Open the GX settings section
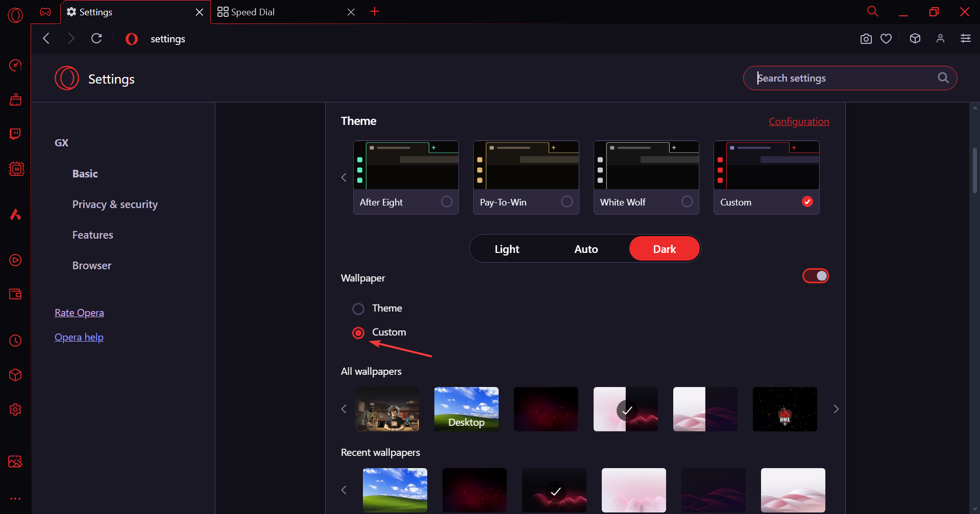Viewport: 980px width, 514px height. (x=61, y=143)
